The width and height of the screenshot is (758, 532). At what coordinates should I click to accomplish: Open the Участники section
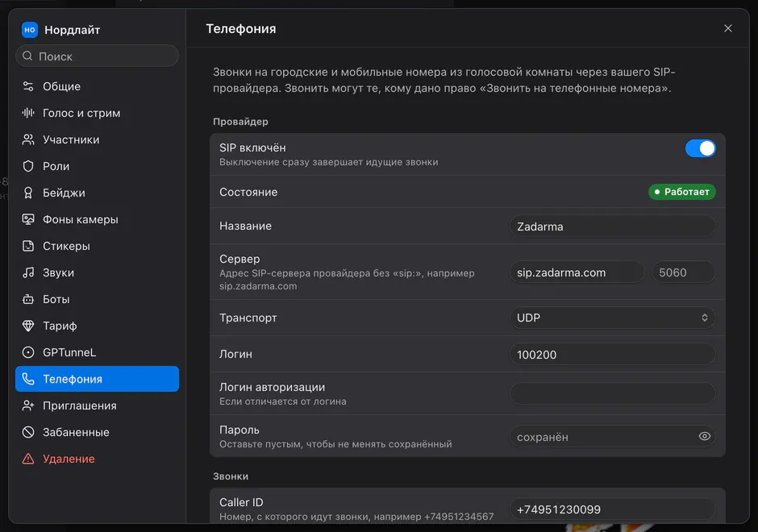coord(97,139)
